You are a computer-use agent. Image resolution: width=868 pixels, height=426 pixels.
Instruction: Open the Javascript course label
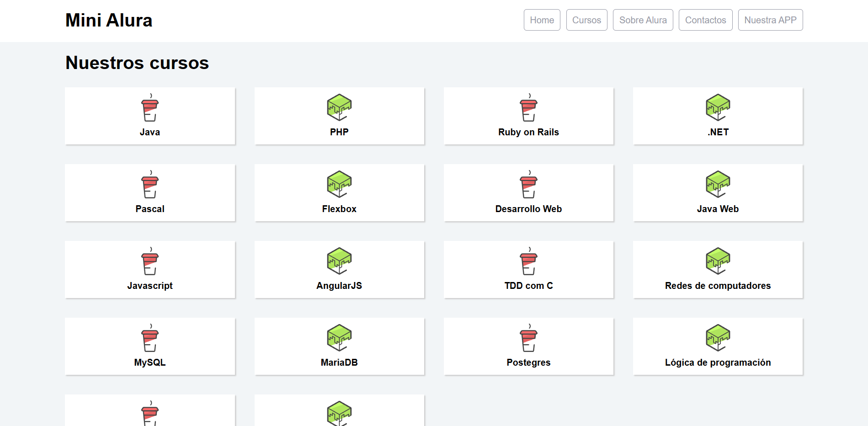(x=150, y=286)
